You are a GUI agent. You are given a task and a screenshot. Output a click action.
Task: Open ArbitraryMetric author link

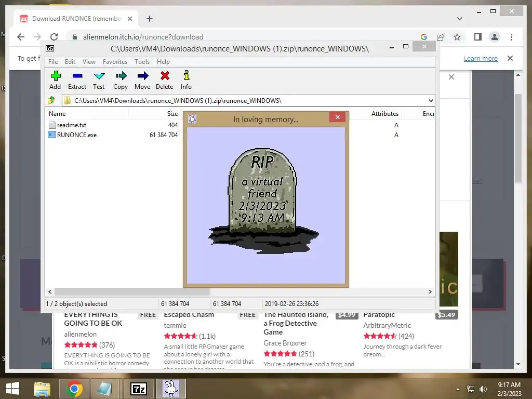pos(387,325)
